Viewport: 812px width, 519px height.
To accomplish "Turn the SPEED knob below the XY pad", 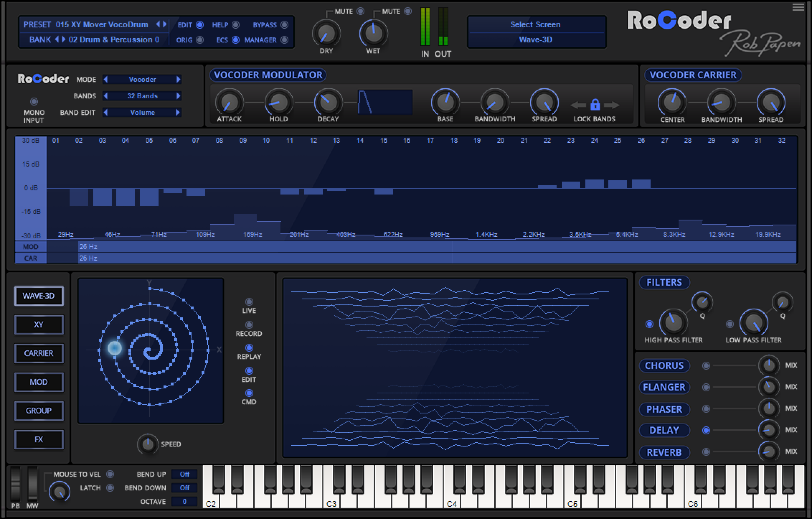I will point(147,444).
